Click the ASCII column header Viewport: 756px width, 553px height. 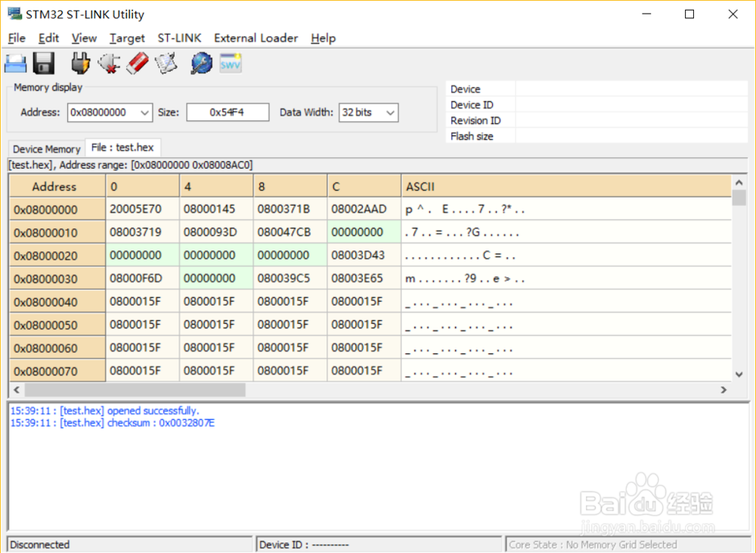coord(566,187)
